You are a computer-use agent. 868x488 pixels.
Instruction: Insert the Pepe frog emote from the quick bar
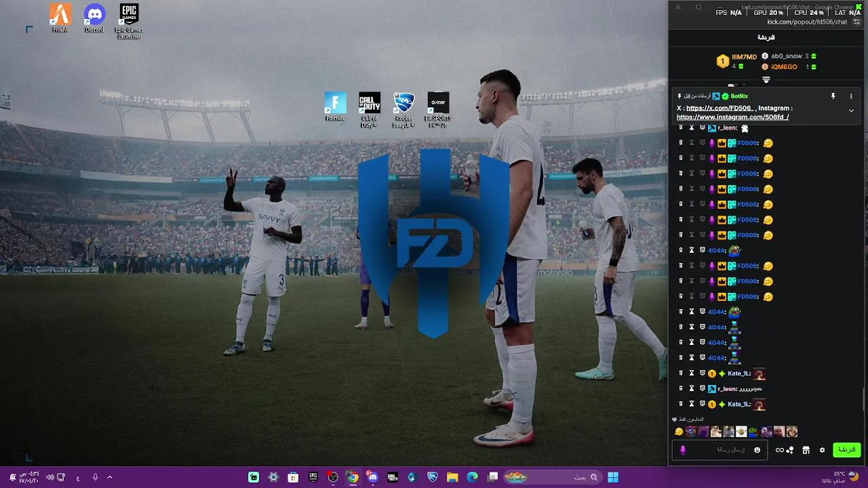pos(754,432)
